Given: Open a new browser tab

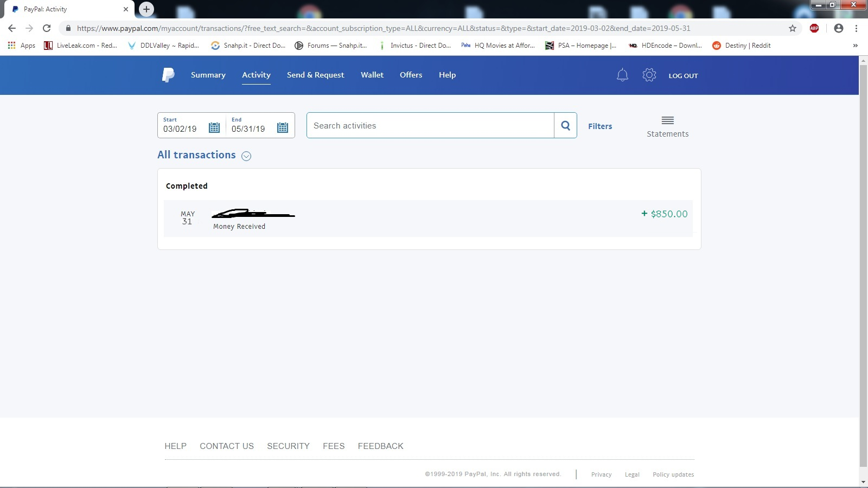Looking at the screenshot, I should [x=146, y=9].
